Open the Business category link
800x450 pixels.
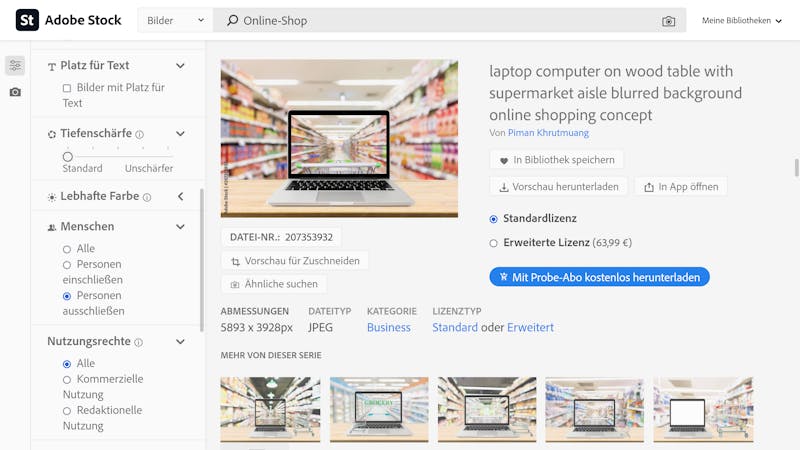388,328
